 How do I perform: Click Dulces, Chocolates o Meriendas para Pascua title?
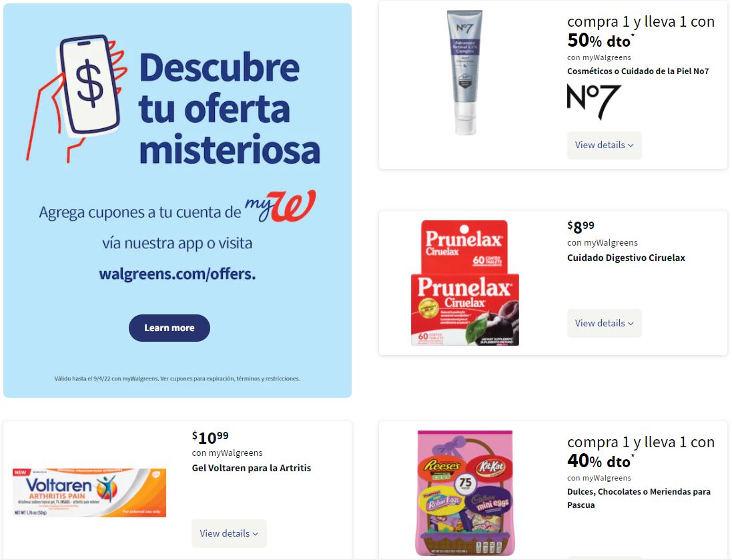(639, 498)
